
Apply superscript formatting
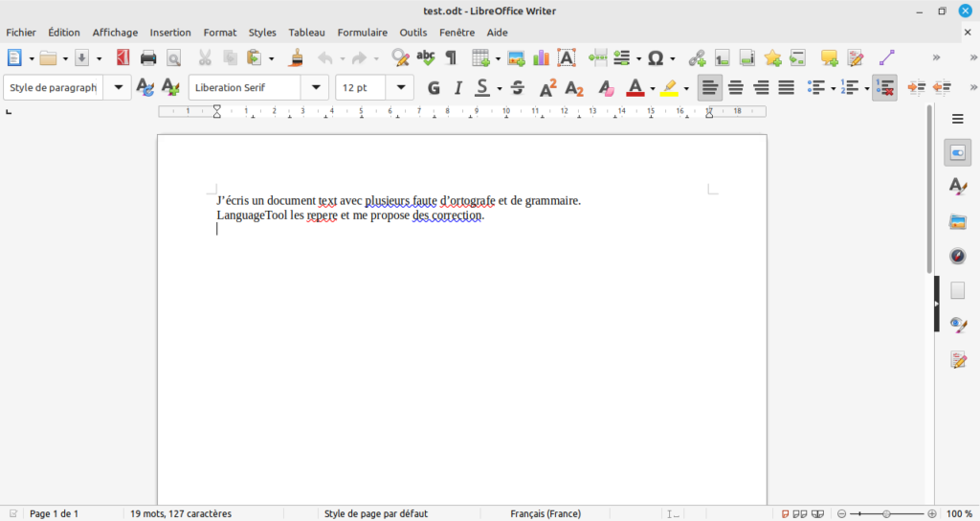547,87
